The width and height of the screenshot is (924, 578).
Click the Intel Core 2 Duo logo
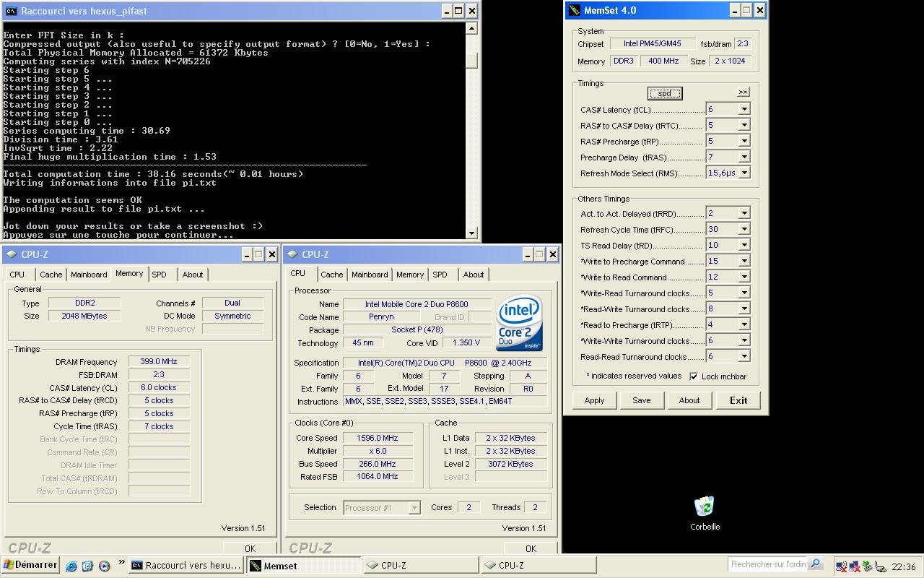[x=519, y=324]
